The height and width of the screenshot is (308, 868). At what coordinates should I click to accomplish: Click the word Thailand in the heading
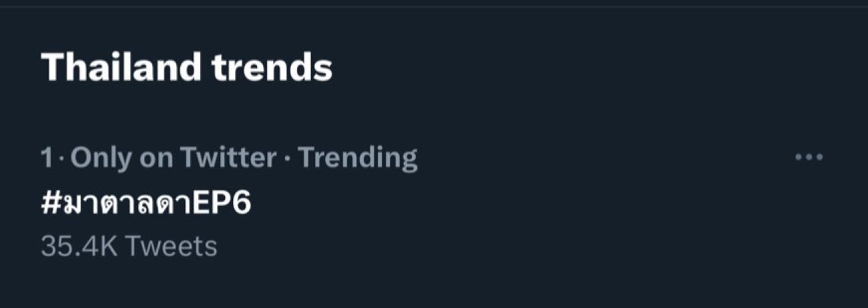pyautogui.click(x=121, y=67)
